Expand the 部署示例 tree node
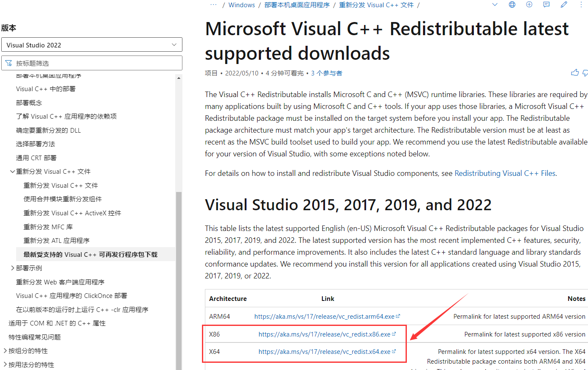The height and width of the screenshot is (370, 588). coord(12,268)
